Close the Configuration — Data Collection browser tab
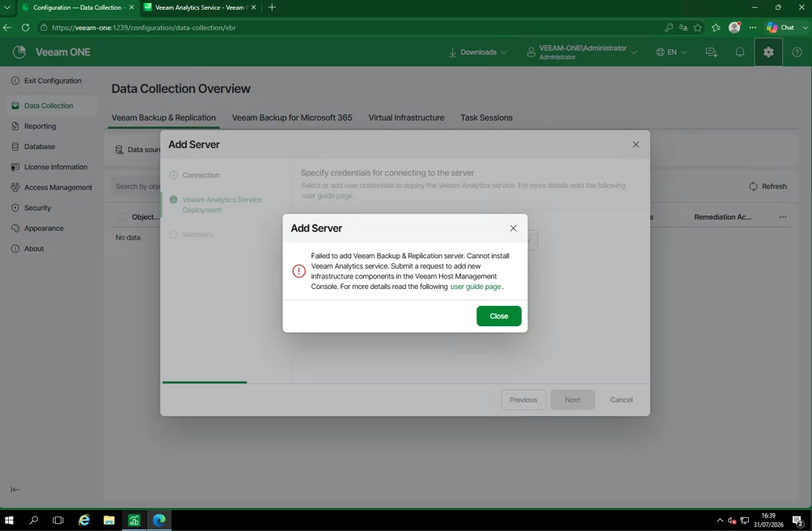812x531 pixels. click(x=132, y=7)
